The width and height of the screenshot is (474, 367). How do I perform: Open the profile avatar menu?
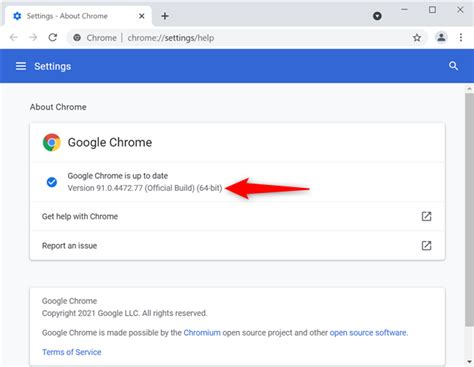pos(441,38)
